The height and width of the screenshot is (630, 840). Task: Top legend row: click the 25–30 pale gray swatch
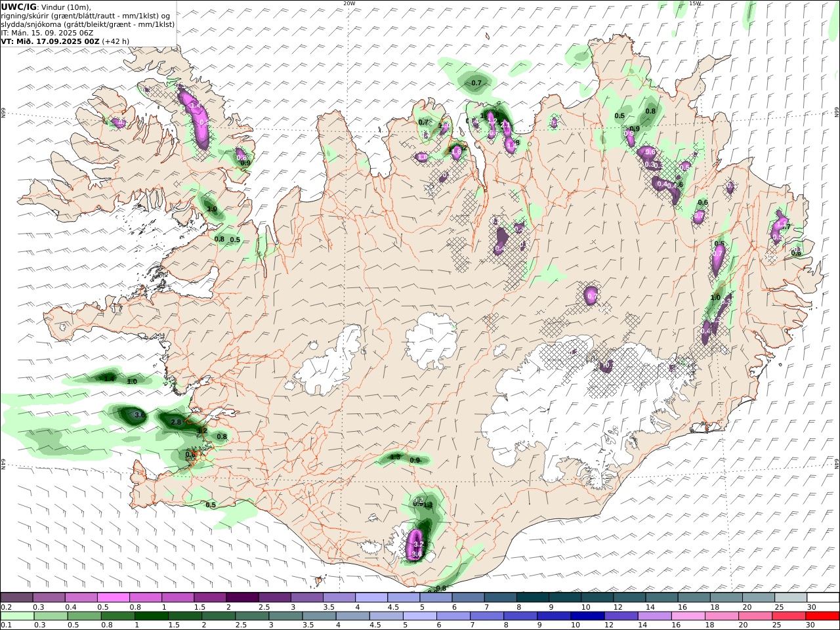pyautogui.click(x=790, y=597)
